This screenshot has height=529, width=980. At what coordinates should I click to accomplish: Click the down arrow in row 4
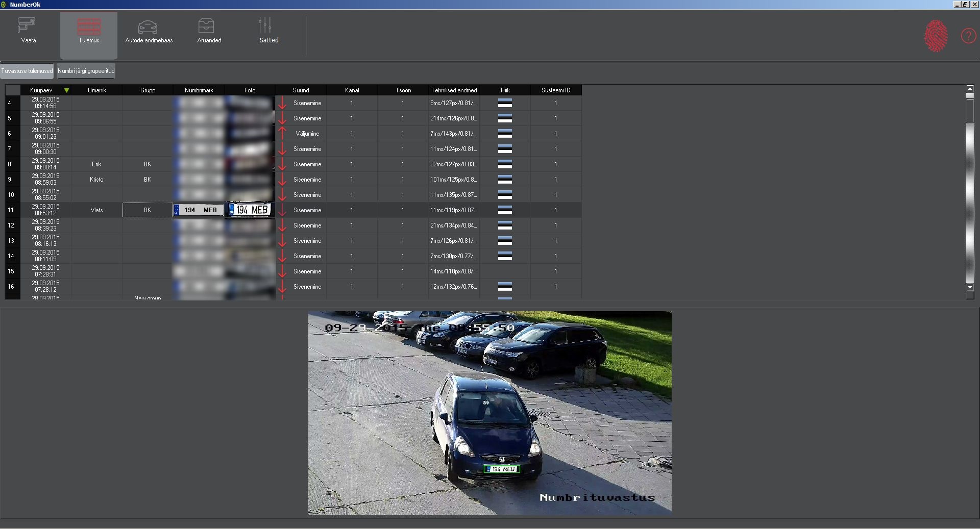pos(282,103)
